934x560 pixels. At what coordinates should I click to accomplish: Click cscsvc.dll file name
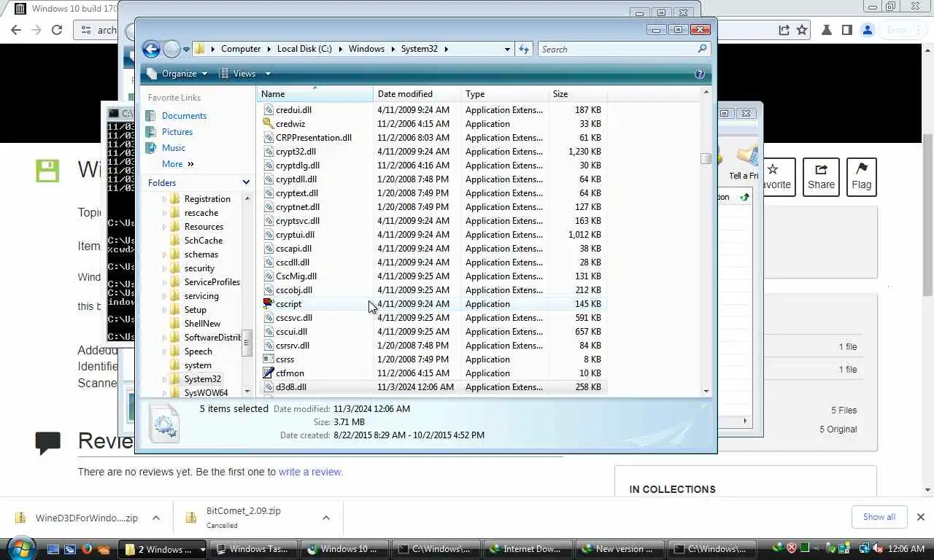tap(294, 318)
